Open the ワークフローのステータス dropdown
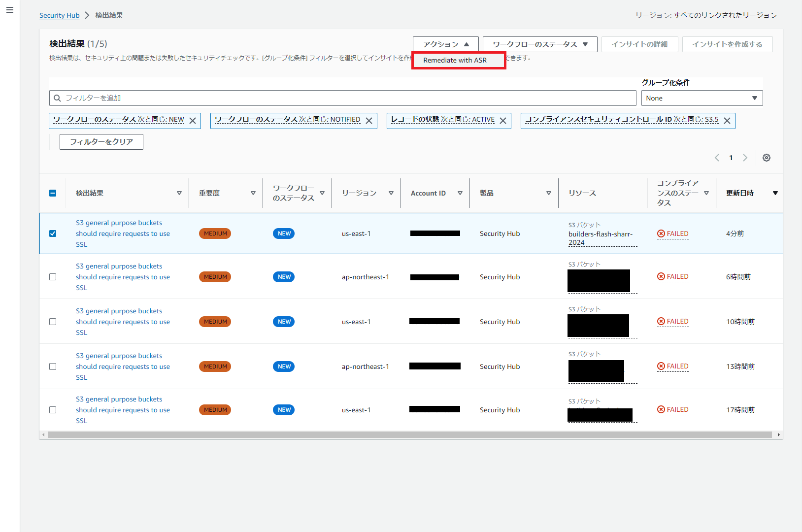Screen dimensions: 802x532 [x=540, y=44]
